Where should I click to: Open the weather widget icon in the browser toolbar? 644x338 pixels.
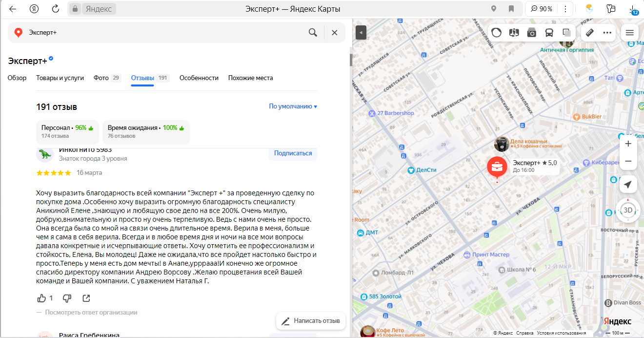tap(589, 9)
